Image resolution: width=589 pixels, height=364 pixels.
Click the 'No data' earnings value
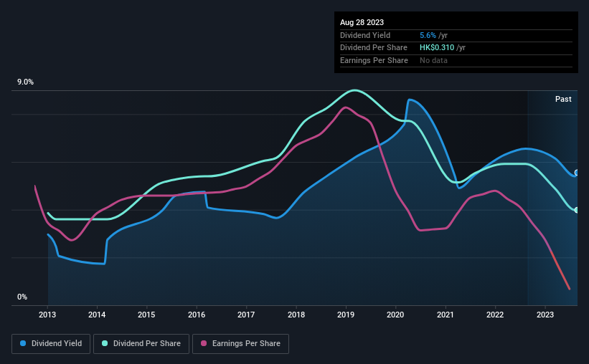(x=433, y=60)
